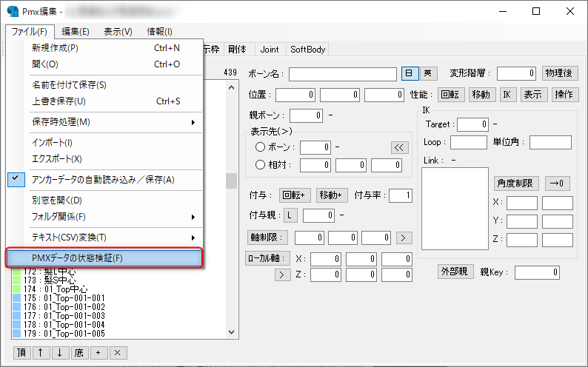Click the 移動+ grant button
This screenshot has height=367, width=588.
(331, 195)
